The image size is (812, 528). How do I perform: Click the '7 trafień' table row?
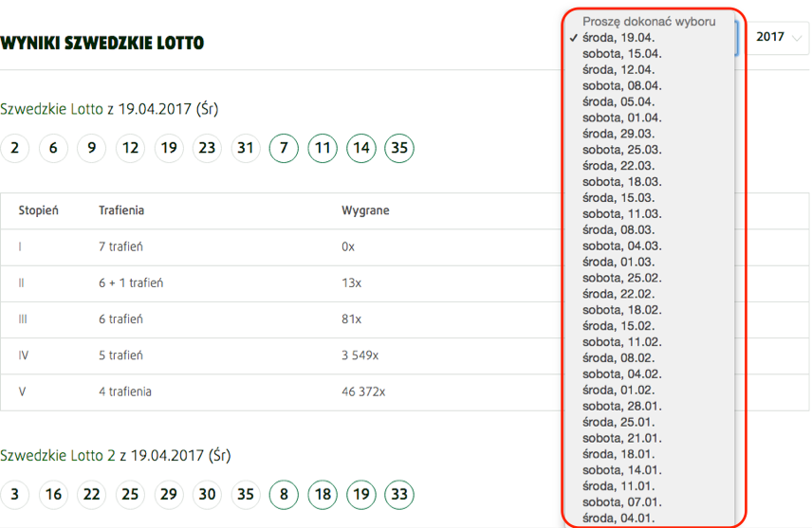point(120,246)
